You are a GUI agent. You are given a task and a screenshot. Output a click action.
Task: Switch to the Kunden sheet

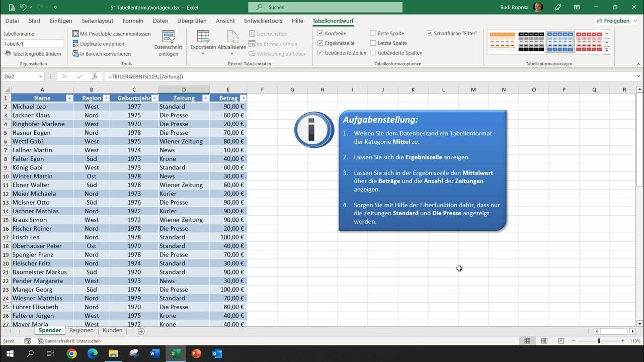tap(112, 330)
